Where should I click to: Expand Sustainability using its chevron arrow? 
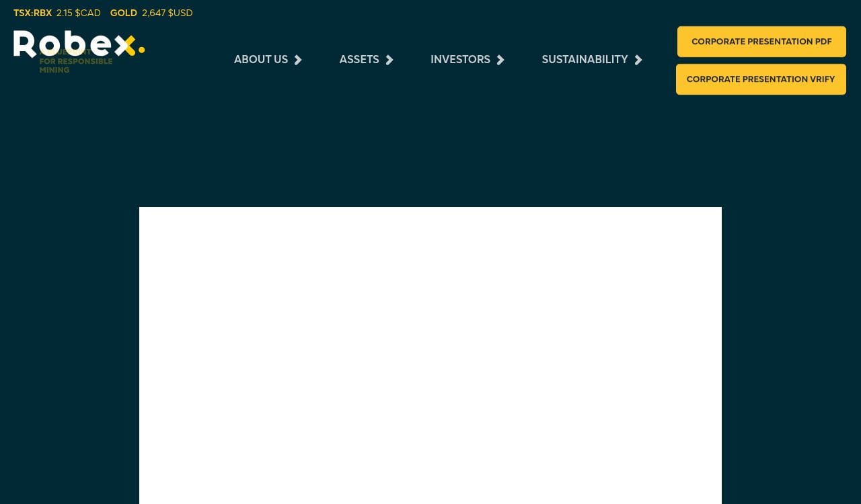point(638,60)
